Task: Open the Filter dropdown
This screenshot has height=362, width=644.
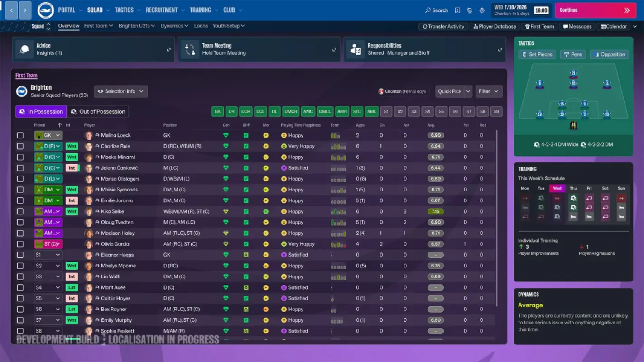Action: 489,91
